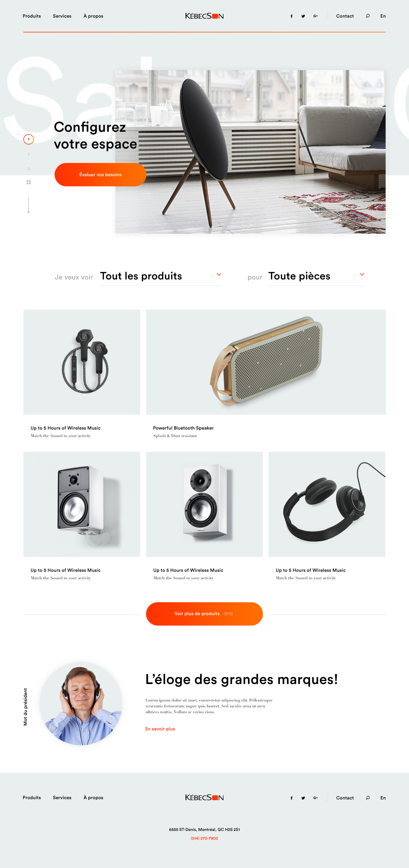Expand the 'Toute pièces' dropdown
This screenshot has width=409, height=868.
click(316, 276)
